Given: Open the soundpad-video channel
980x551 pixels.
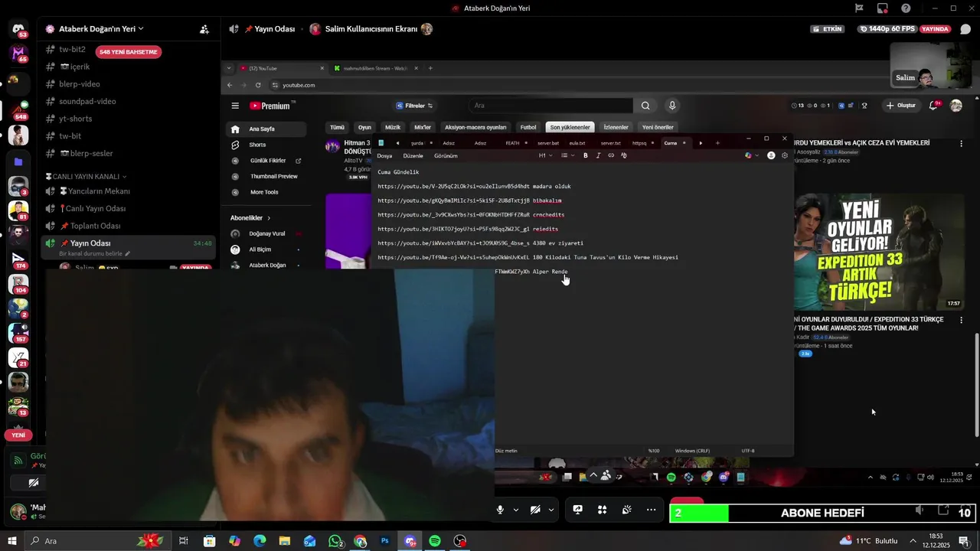Looking at the screenshot, I should 87,101.
